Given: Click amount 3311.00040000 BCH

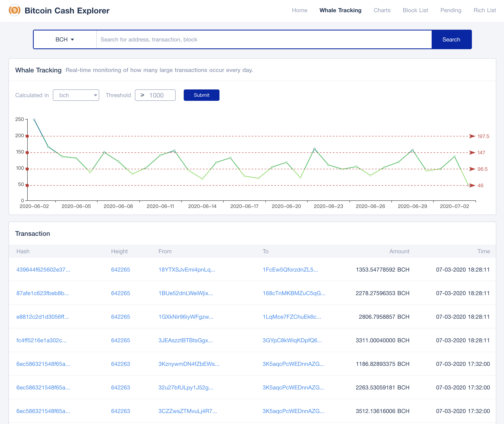Looking at the screenshot, I should coord(382,340).
